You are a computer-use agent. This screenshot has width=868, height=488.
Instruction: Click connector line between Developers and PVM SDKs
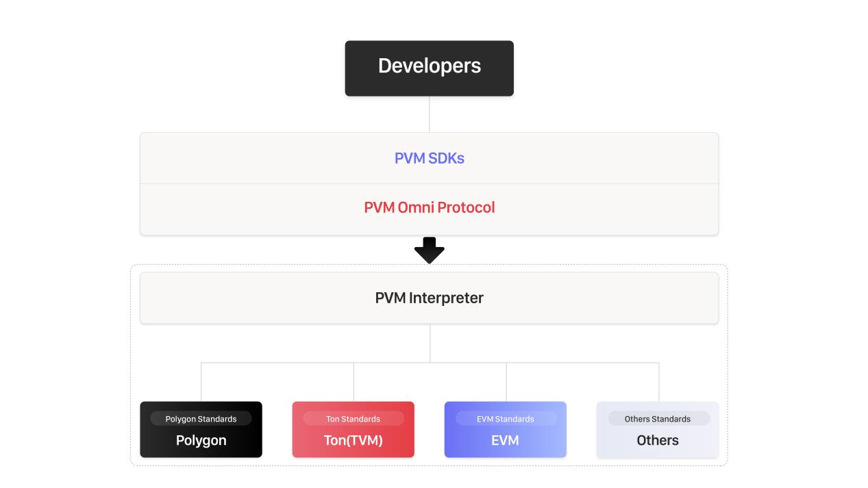point(430,114)
